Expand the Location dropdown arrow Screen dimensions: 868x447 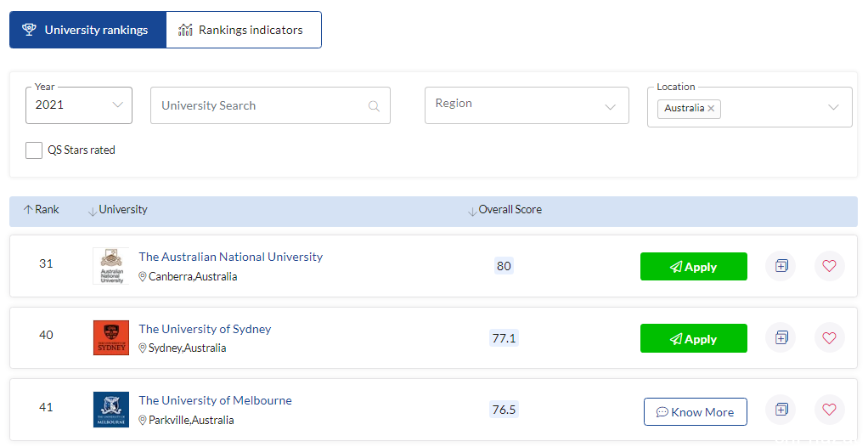[x=833, y=107]
